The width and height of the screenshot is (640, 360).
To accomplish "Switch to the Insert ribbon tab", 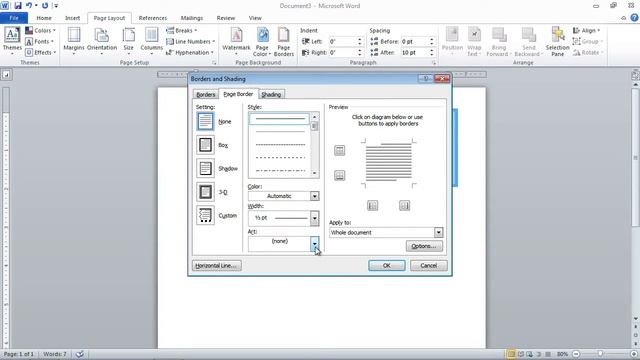I will [73, 18].
